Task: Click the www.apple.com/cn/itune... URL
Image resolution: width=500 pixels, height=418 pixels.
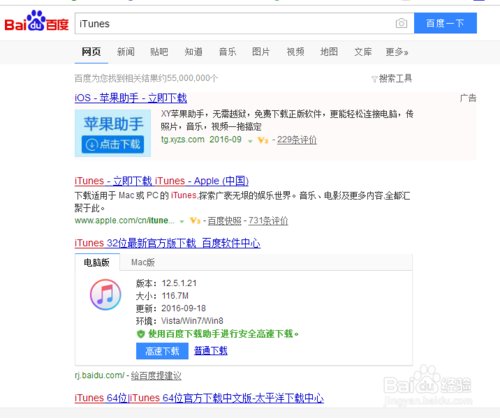Action: [x=124, y=221]
